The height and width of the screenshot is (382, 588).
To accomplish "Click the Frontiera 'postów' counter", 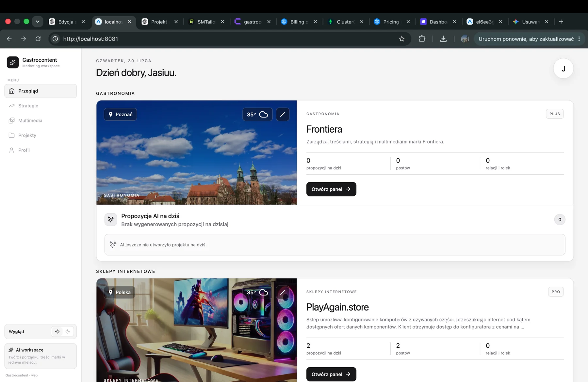I will click(403, 164).
